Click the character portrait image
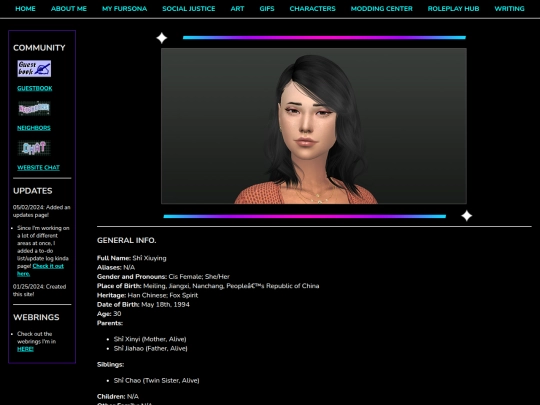The height and width of the screenshot is (405, 540). [x=314, y=126]
